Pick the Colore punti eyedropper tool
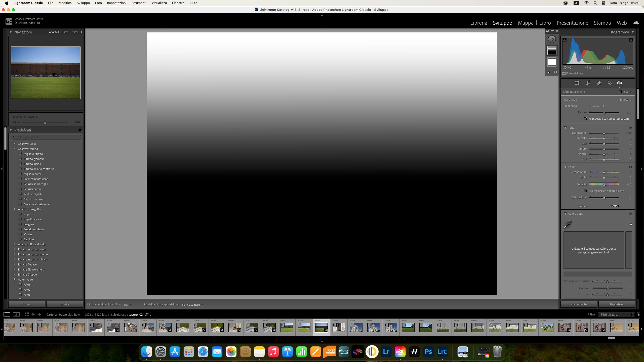This screenshot has width=644, height=362. 568,224
